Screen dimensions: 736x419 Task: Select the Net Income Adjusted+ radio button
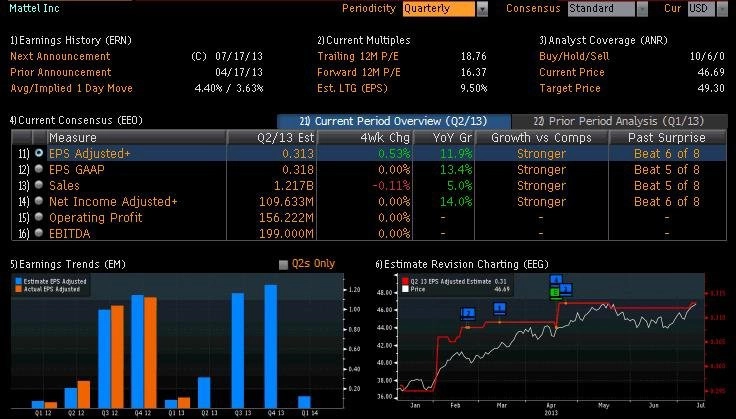(x=39, y=200)
